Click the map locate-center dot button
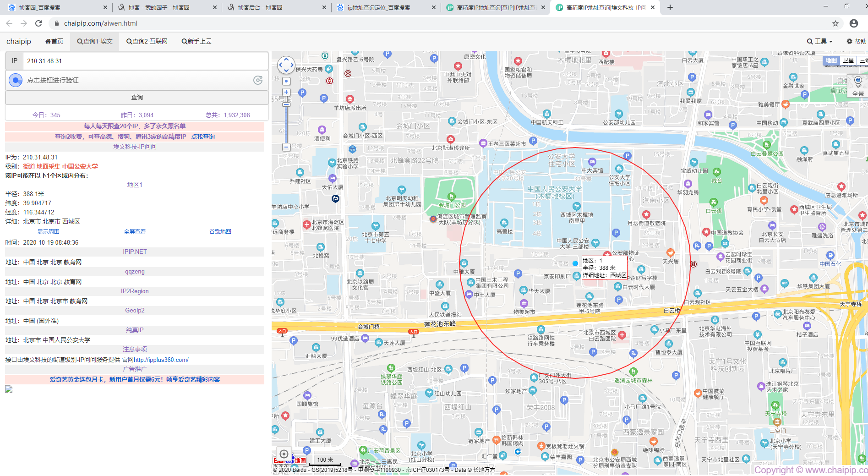The image size is (868, 476). [x=286, y=81]
